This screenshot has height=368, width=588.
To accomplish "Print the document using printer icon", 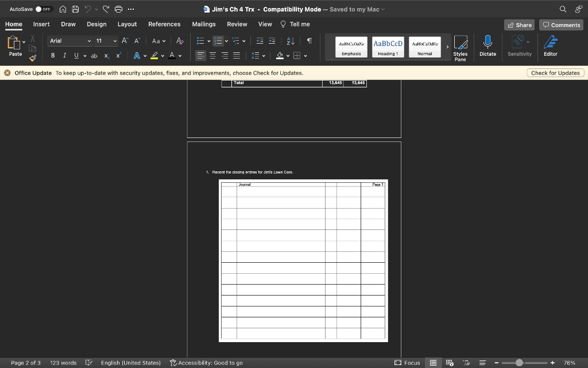I will (x=118, y=9).
